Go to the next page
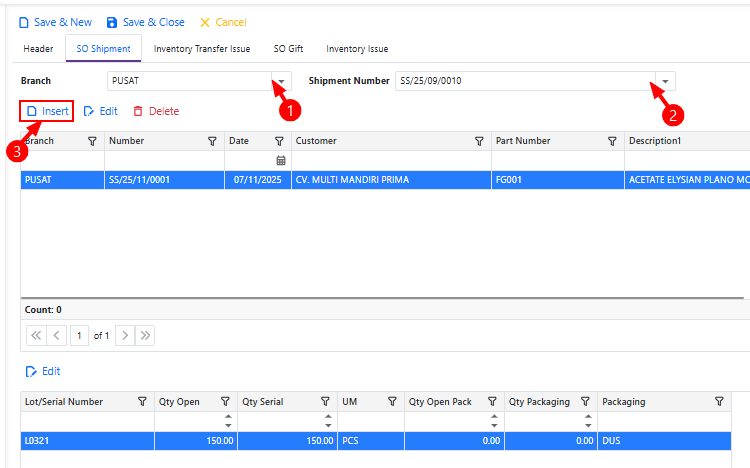Viewport: 750px width, 468px height. pyautogui.click(x=125, y=335)
